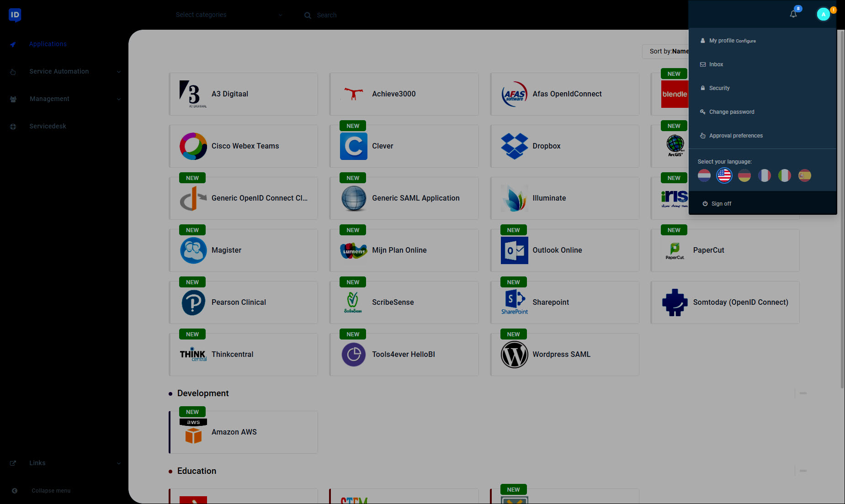Viewport: 845px width, 504px height.
Task: Click the user avatar icon
Action: tap(824, 14)
